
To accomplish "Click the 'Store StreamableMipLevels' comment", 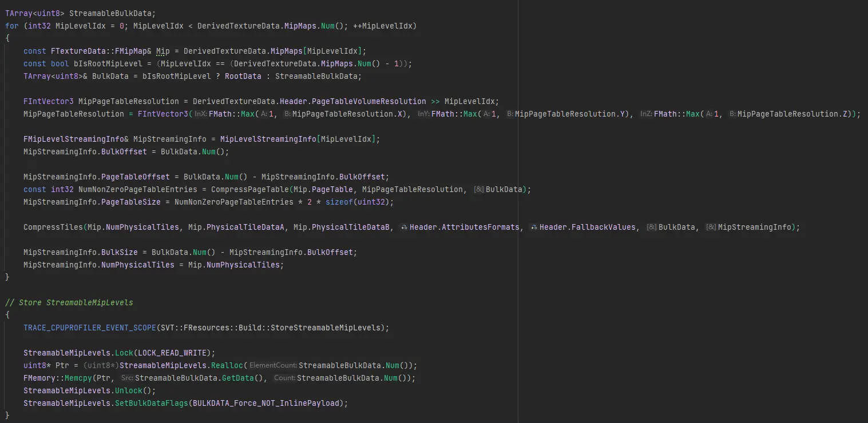I will [69, 303].
